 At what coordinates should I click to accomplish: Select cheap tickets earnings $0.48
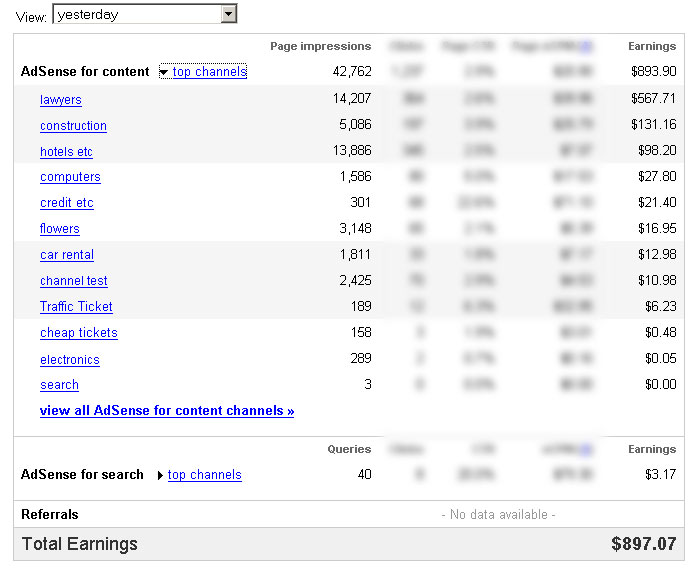pyautogui.click(x=661, y=333)
